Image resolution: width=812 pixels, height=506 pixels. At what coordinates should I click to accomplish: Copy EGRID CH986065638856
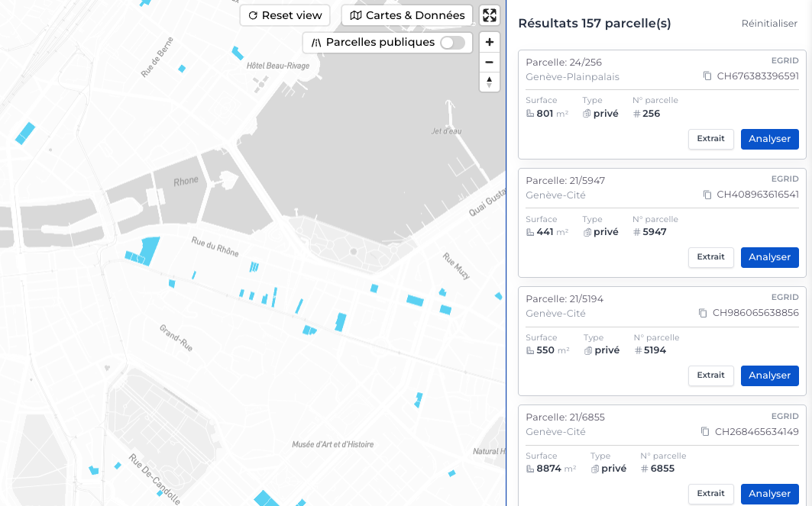coord(703,313)
